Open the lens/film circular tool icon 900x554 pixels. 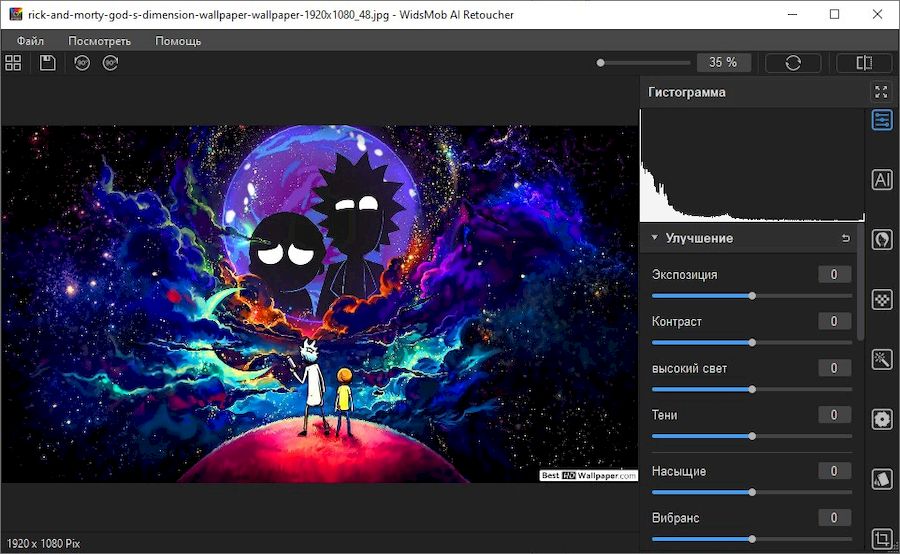tap(882, 419)
